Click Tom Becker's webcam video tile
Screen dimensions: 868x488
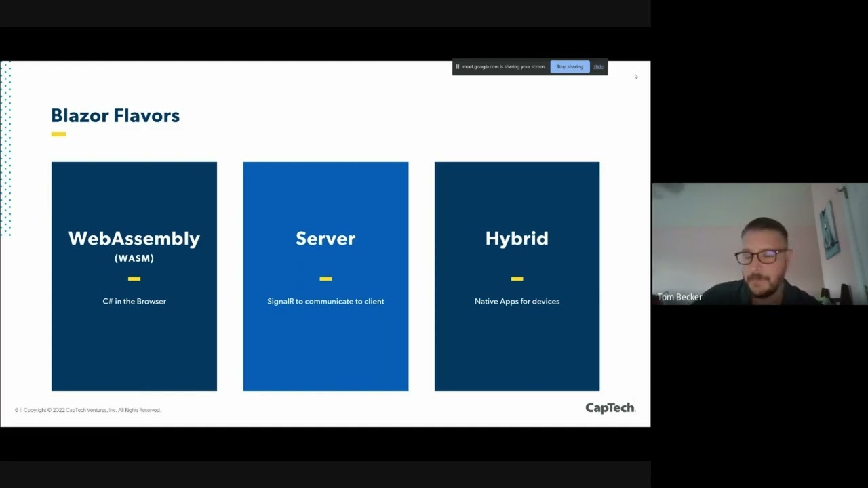tap(759, 244)
